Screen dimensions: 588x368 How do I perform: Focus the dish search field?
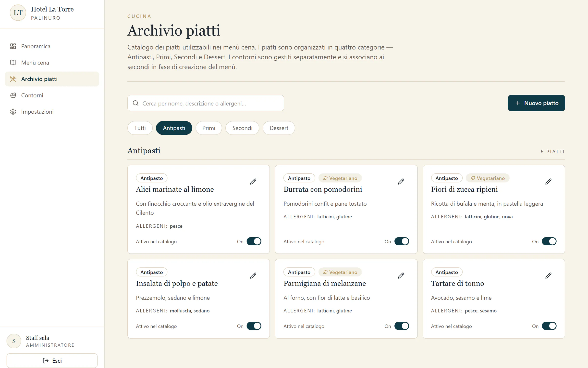click(x=206, y=103)
